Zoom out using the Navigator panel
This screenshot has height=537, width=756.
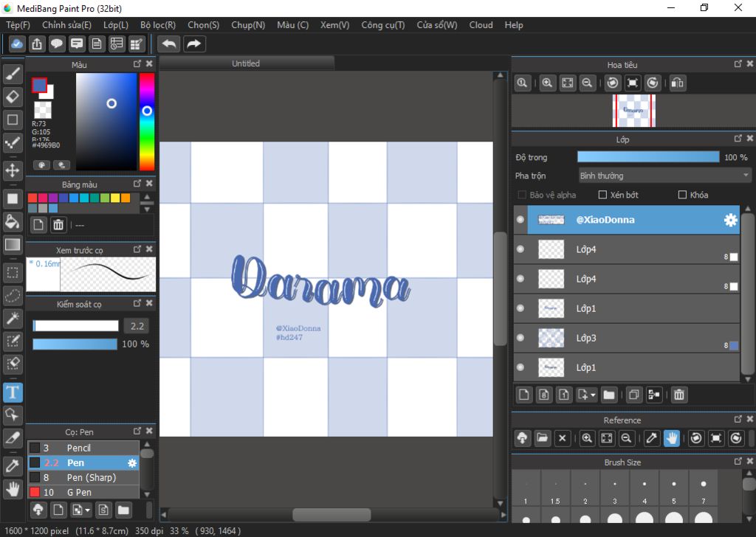click(x=587, y=83)
